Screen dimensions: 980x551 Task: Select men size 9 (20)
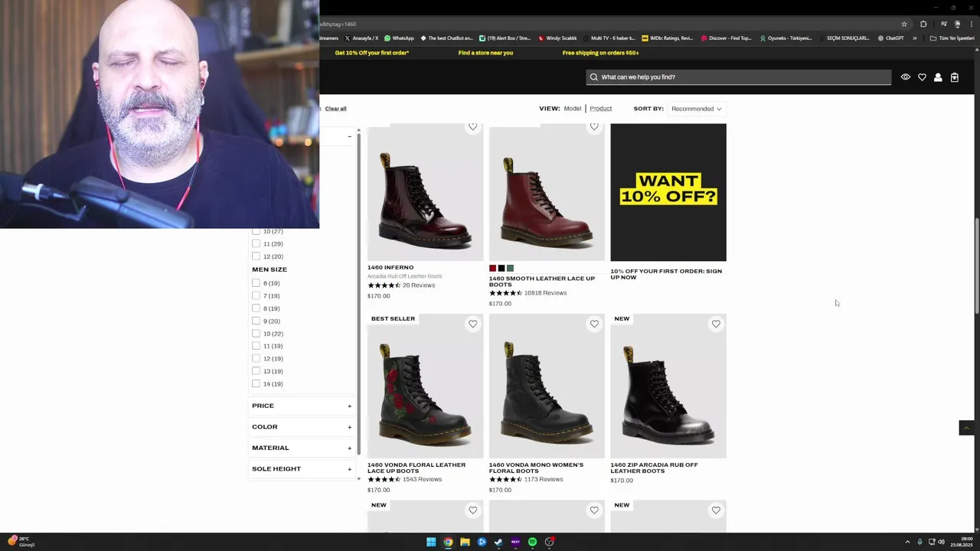click(x=256, y=321)
